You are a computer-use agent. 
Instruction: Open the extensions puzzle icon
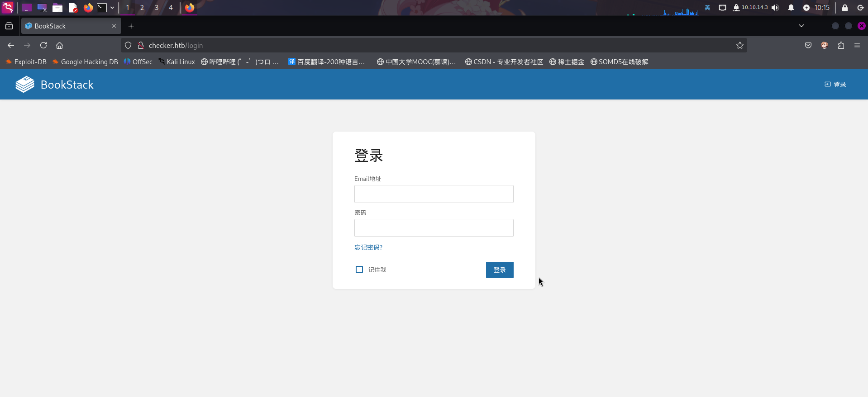click(x=841, y=45)
